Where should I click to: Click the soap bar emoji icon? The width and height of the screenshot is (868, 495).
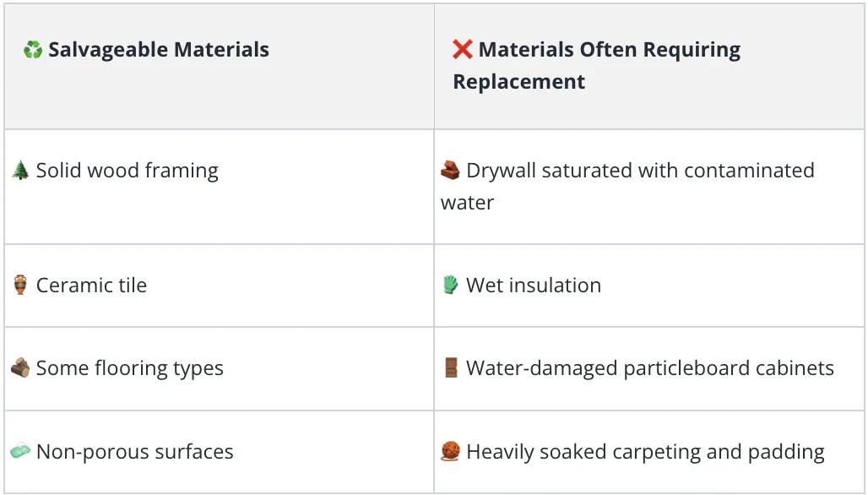[20, 451]
